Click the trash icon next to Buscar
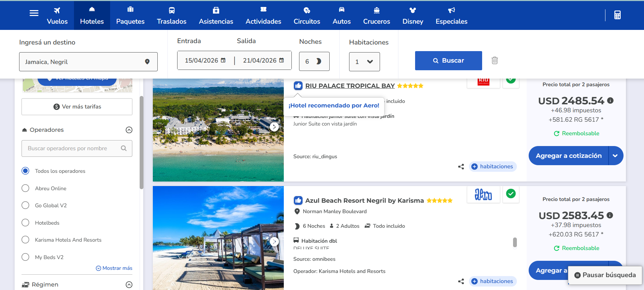 click(495, 61)
